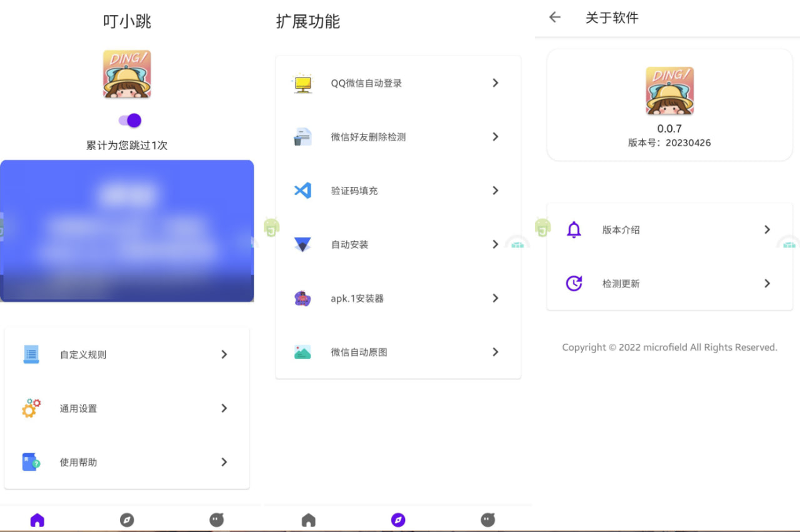Viewport: 800px width, 532px height.
Task: Click the 自动安装 triangle icon
Action: (303, 244)
